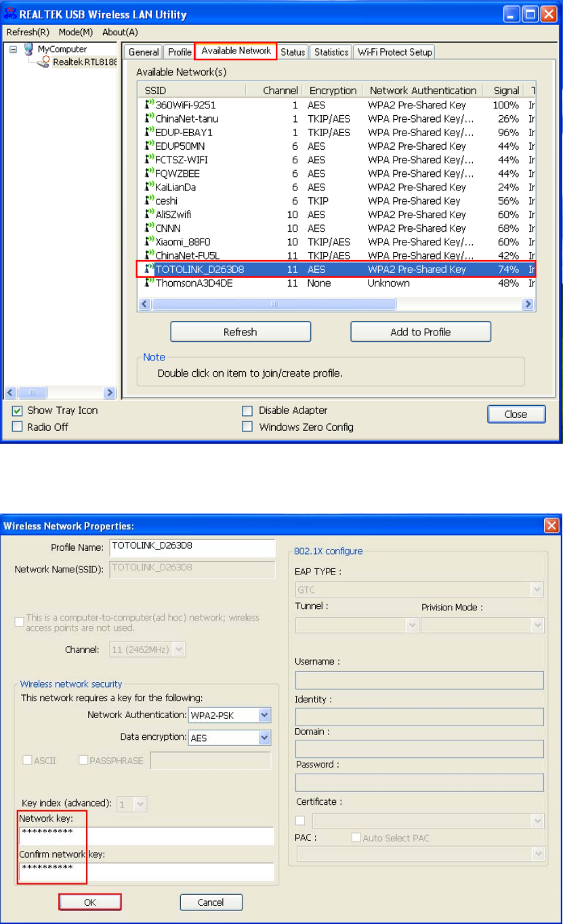This screenshot has height=924, width=563.
Task: Click the signal icon beside EDUP-EBAY1
Action: [150, 132]
